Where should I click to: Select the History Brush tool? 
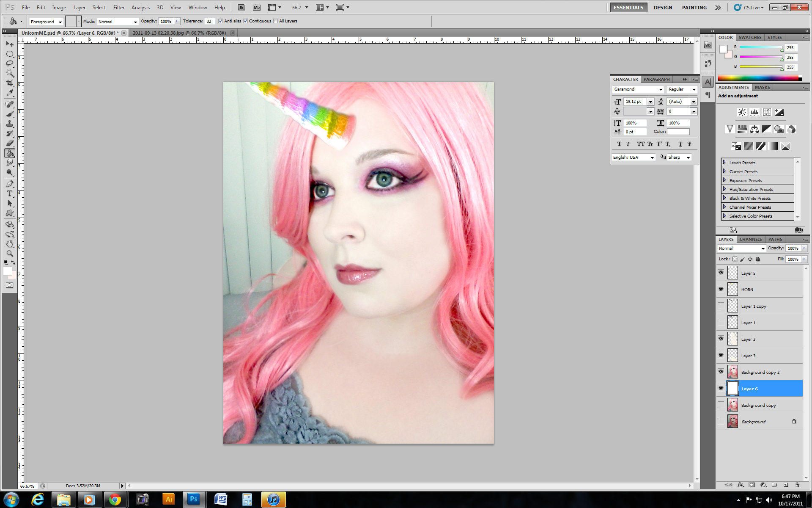coord(10,133)
